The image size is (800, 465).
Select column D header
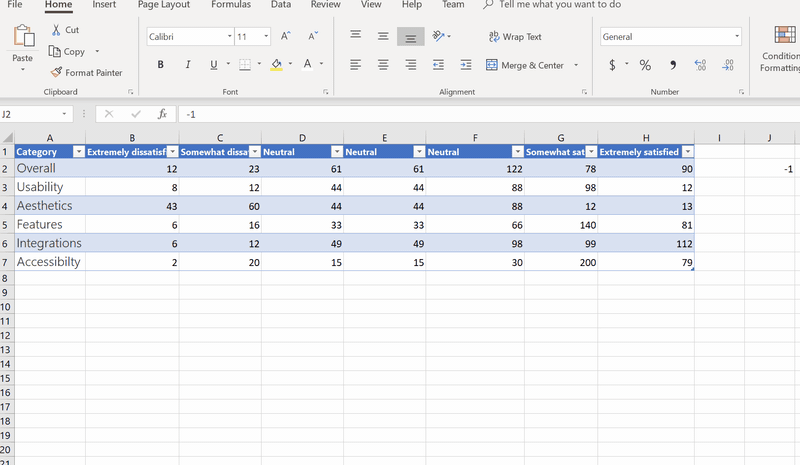(302, 138)
